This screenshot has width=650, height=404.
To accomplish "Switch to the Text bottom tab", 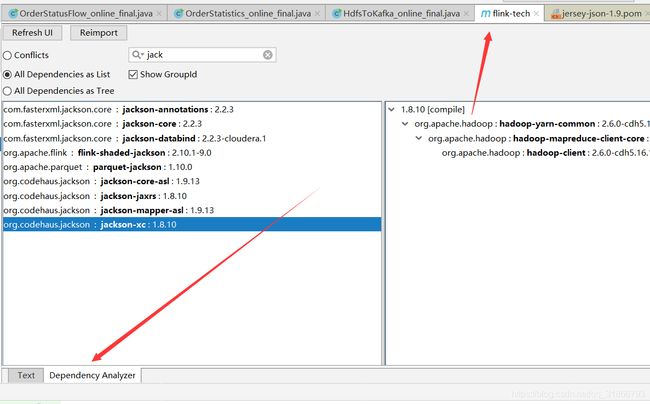I will (26, 375).
